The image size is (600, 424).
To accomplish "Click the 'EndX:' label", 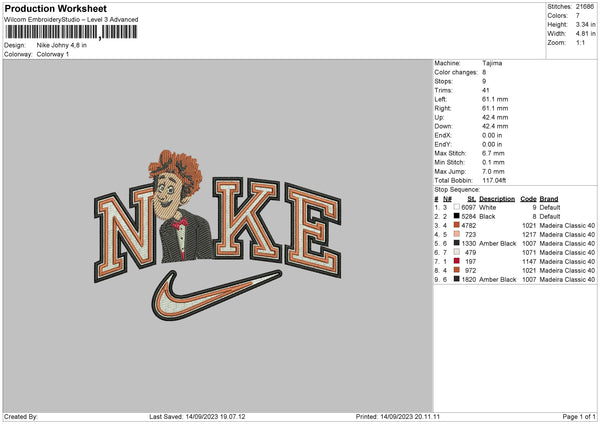I will point(443,135).
